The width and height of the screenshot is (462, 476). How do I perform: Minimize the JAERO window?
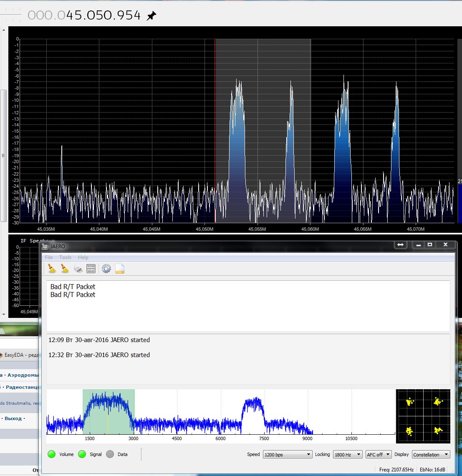pos(418,245)
